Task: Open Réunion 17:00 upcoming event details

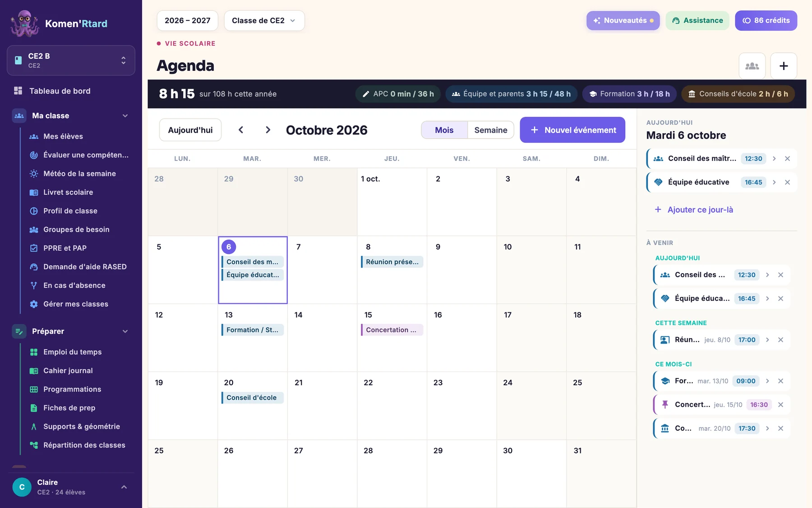Action: point(767,340)
